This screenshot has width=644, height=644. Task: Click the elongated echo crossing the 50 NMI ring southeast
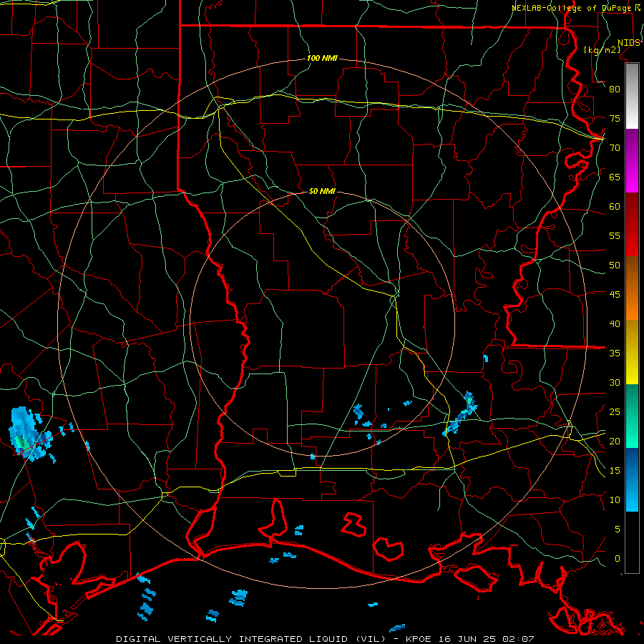[461, 414]
